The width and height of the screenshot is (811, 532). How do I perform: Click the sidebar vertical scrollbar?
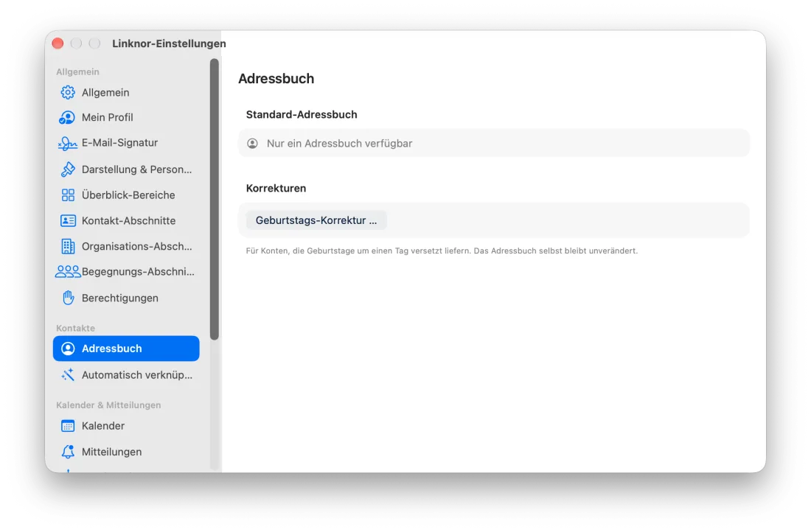pos(215,199)
